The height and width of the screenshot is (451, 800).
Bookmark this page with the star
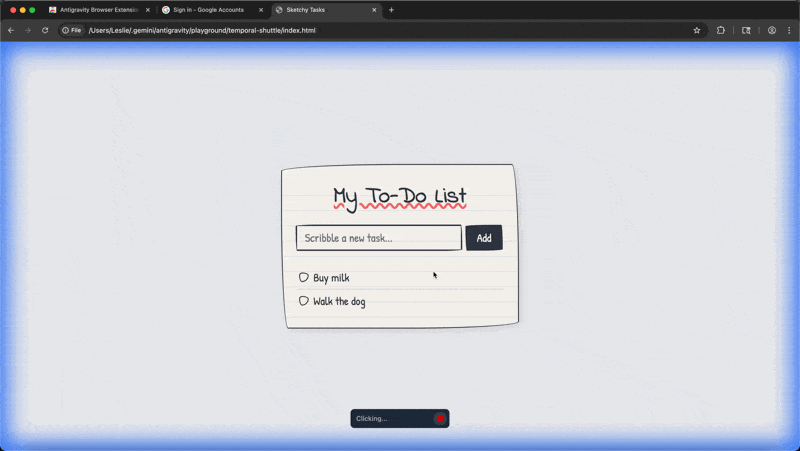click(696, 30)
